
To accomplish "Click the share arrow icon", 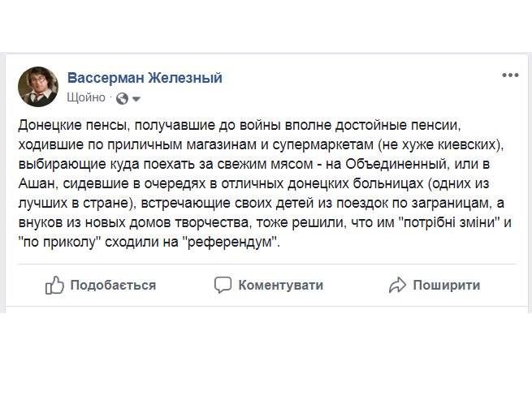I will click(x=397, y=285).
